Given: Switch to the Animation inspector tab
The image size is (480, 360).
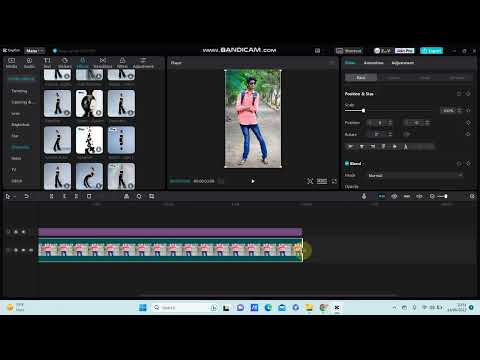Looking at the screenshot, I should click(373, 63).
